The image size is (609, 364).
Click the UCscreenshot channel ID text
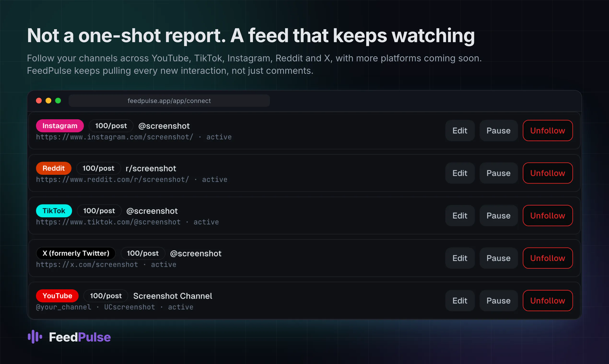pyautogui.click(x=130, y=307)
